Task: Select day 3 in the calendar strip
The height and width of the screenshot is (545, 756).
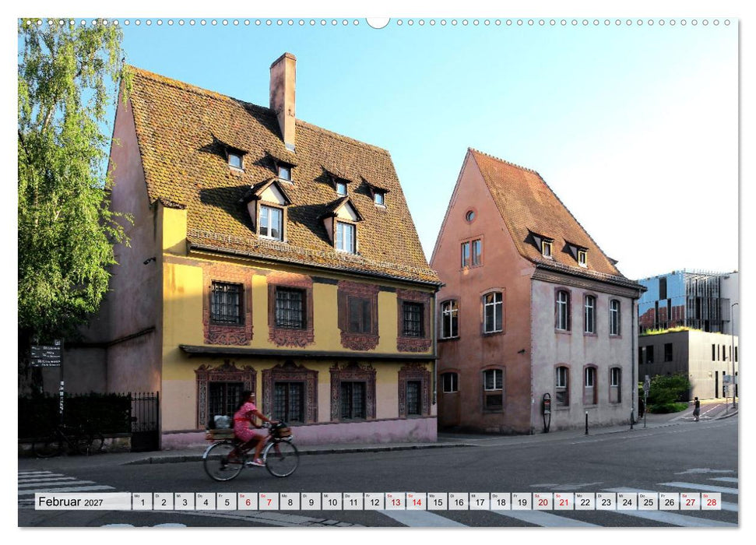Action: tap(185, 501)
